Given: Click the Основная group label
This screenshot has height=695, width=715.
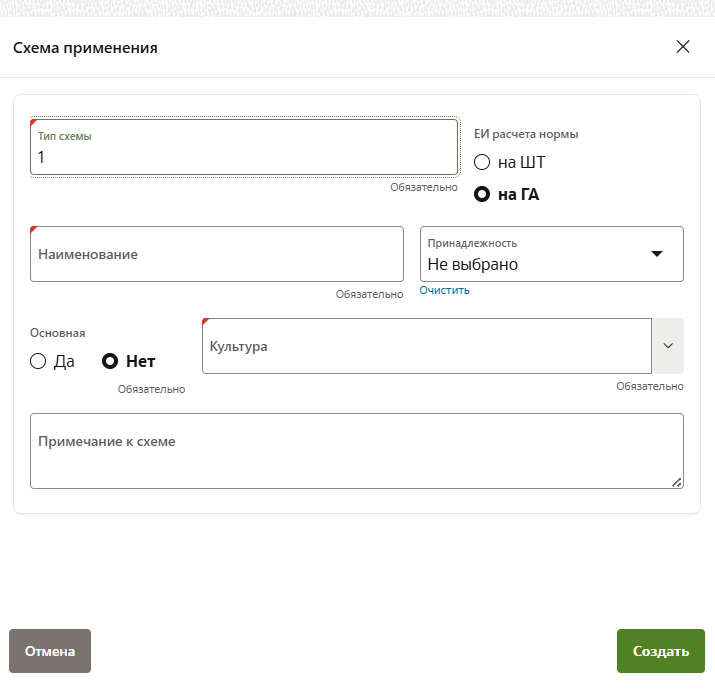Looking at the screenshot, I should point(58,333).
